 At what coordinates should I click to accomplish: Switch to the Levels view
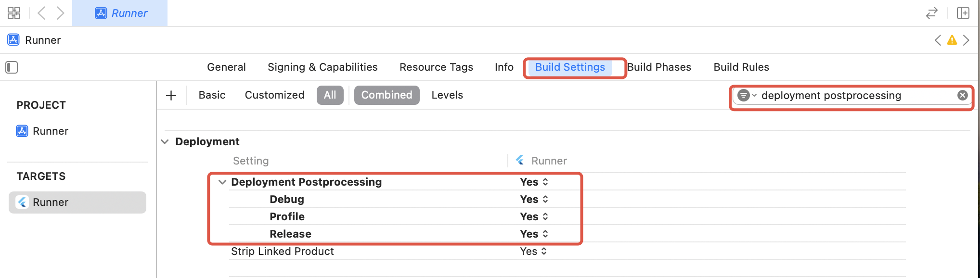pos(447,95)
